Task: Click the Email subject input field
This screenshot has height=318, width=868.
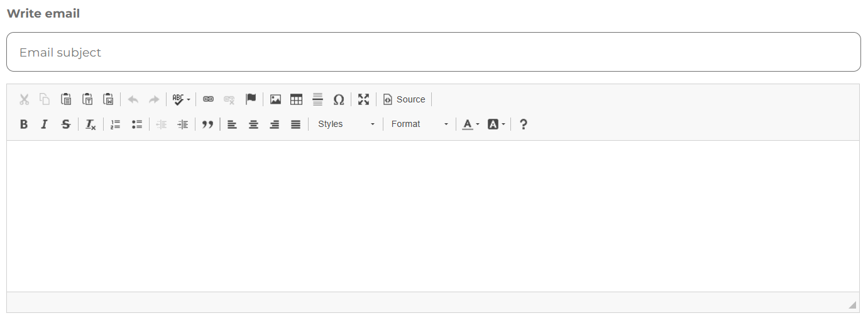Action: 433,52
